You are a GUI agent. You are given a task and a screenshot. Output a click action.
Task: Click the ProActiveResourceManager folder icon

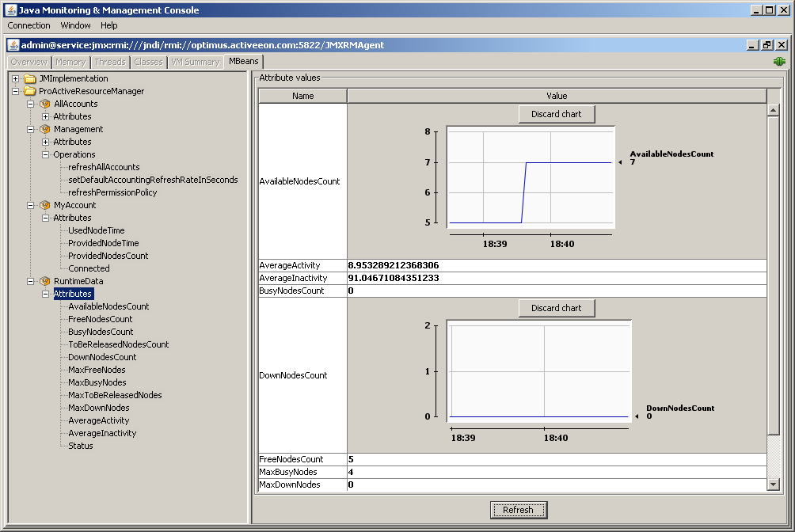30,91
